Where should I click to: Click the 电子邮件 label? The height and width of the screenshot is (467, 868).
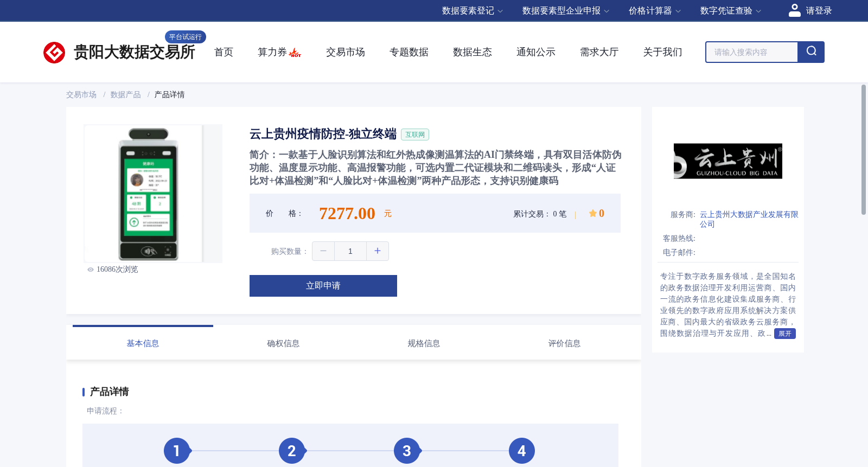coord(679,253)
